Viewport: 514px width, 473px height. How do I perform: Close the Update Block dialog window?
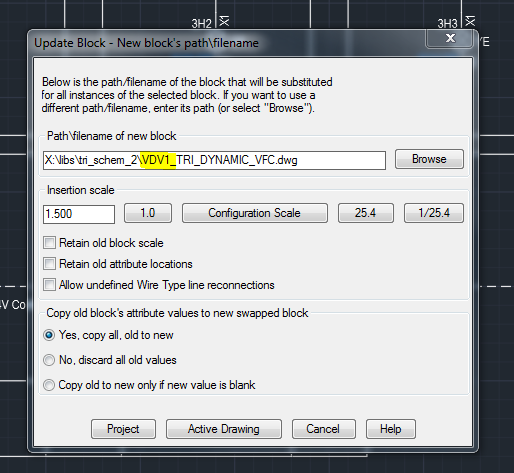point(450,38)
